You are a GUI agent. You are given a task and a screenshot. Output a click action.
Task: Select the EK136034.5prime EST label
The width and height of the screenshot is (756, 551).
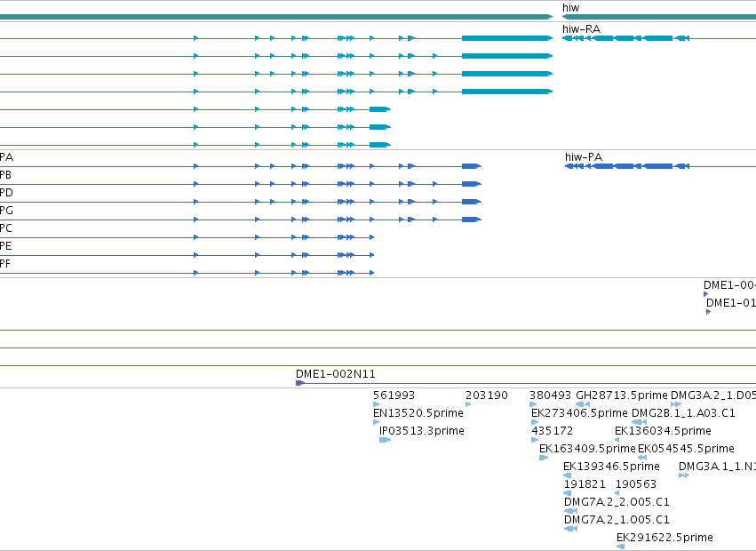[663, 430]
